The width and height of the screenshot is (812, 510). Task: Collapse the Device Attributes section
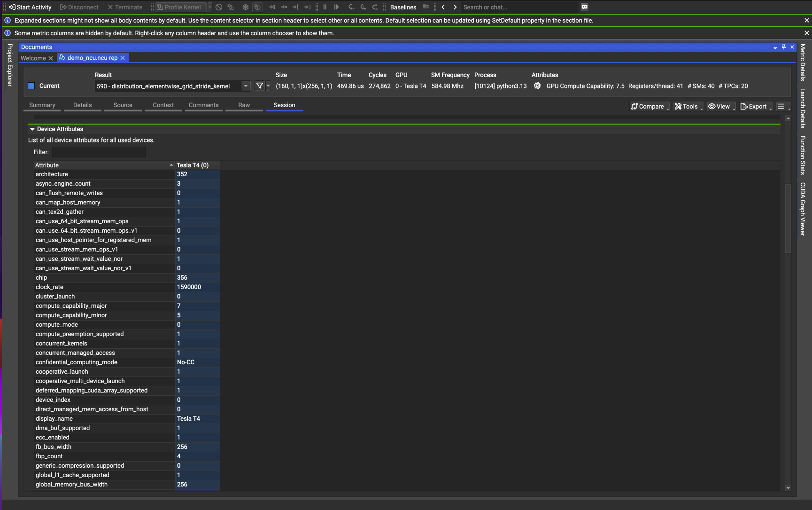point(32,129)
